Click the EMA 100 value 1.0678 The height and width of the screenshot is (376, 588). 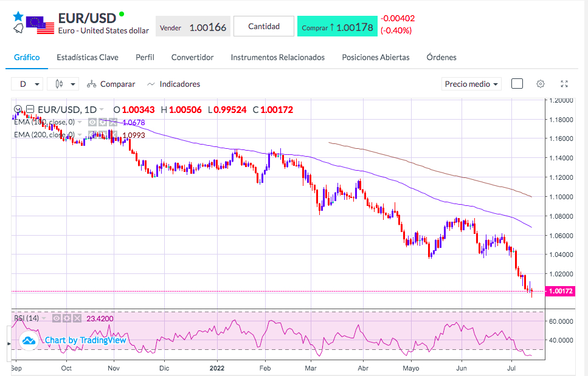pos(134,123)
